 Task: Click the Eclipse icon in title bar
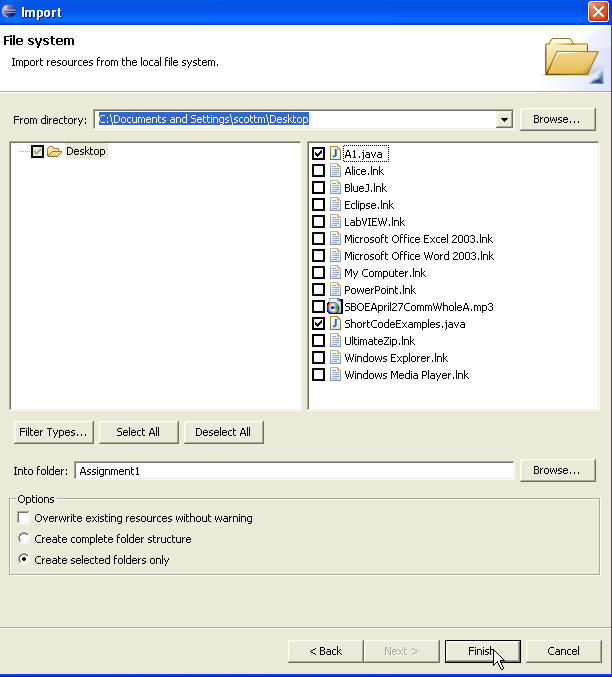10,12
